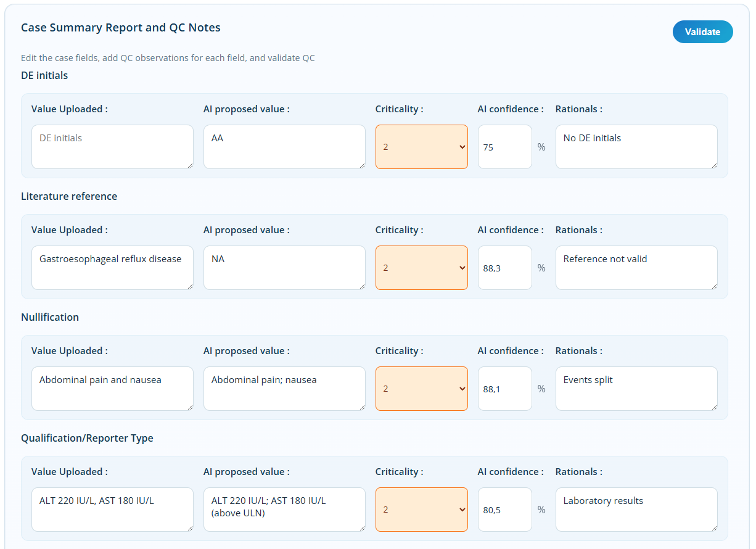Select the proposed value Abdominal pain; nausea
Image resolution: width=756 pixels, height=549 pixels.
tap(284, 389)
